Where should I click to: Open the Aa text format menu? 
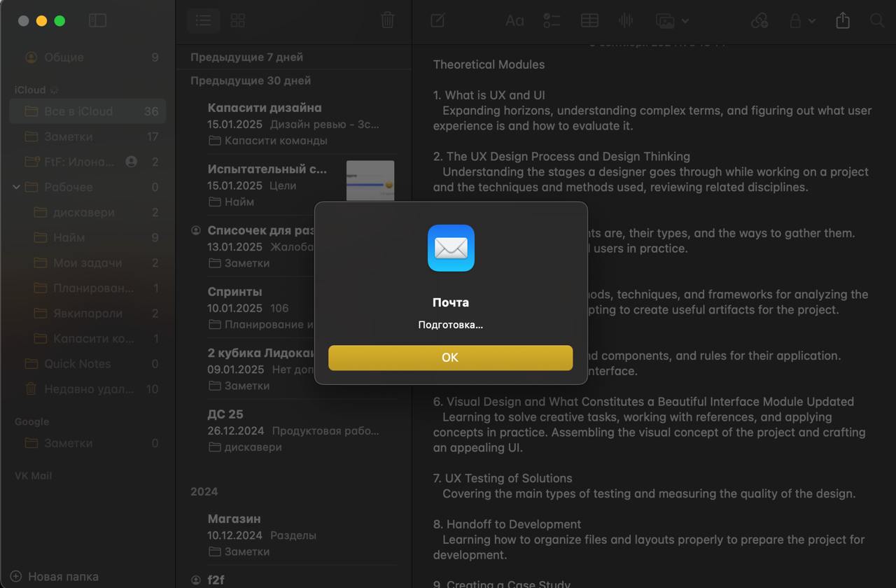(x=514, y=21)
